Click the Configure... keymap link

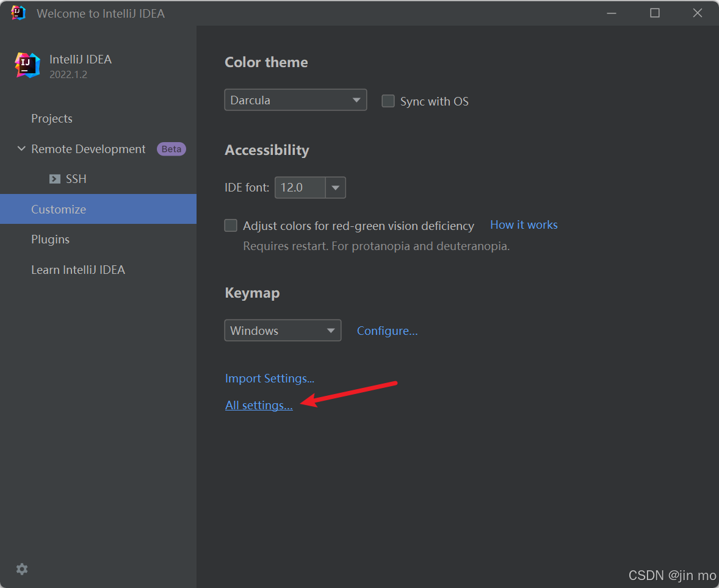click(x=387, y=331)
